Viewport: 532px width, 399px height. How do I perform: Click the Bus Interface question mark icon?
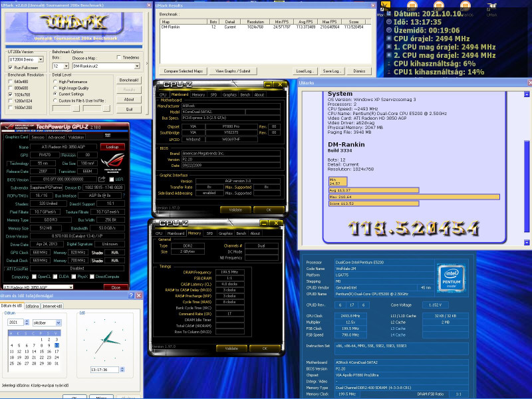(x=124, y=196)
